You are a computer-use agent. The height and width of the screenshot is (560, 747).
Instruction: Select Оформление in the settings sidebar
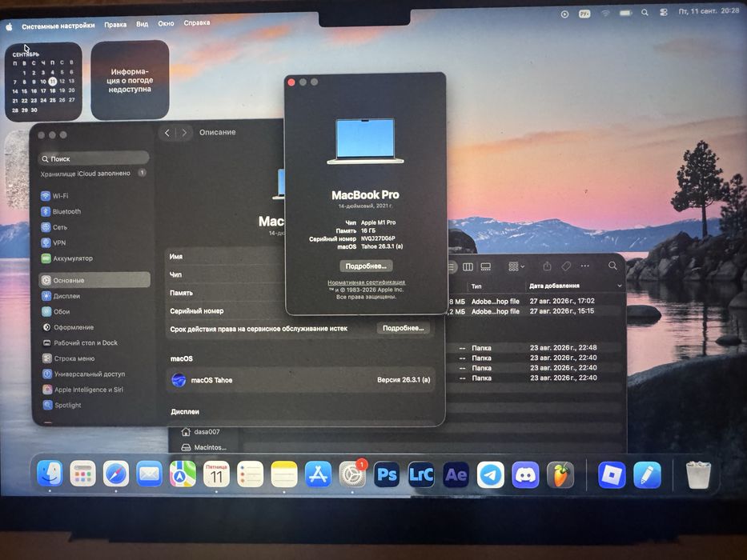[x=94, y=327]
